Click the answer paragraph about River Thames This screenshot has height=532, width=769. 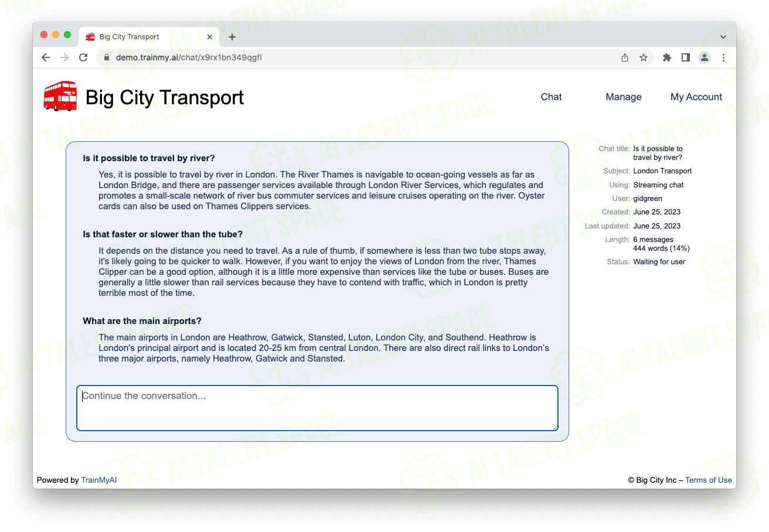click(x=322, y=191)
